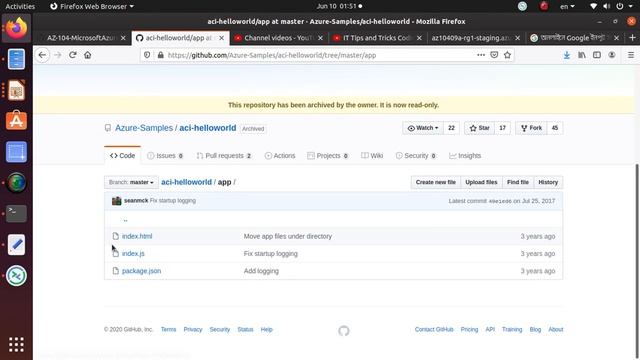
Task: Close the aci-helloworld/app browser tab
Action: point(222,38)
